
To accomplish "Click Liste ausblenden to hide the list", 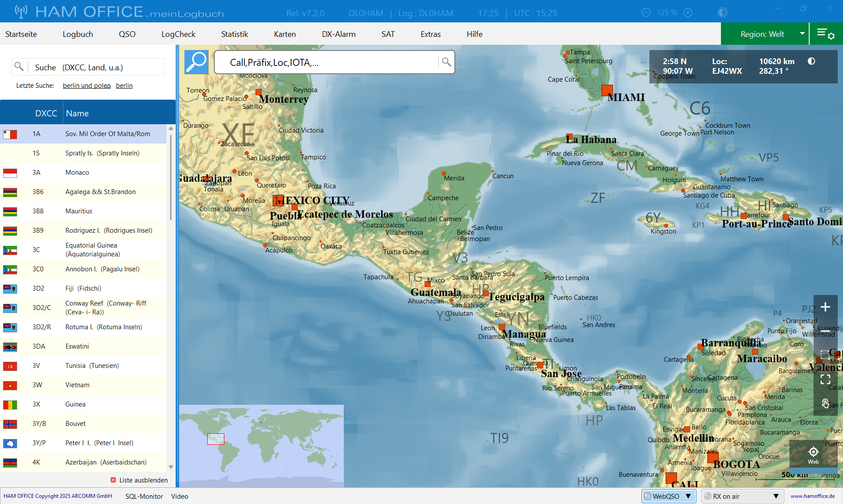I will 144,480.
